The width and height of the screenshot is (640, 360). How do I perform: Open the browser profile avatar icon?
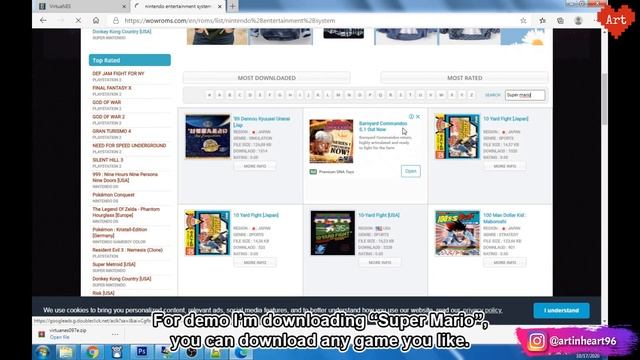(x=578, y=20)
